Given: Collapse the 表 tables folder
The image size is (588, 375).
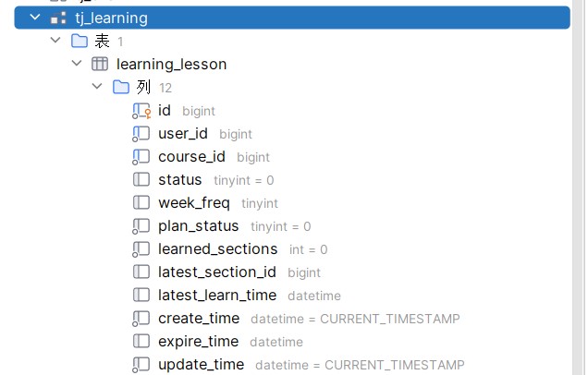Looking at the screenshot, I should coord(55,40).
